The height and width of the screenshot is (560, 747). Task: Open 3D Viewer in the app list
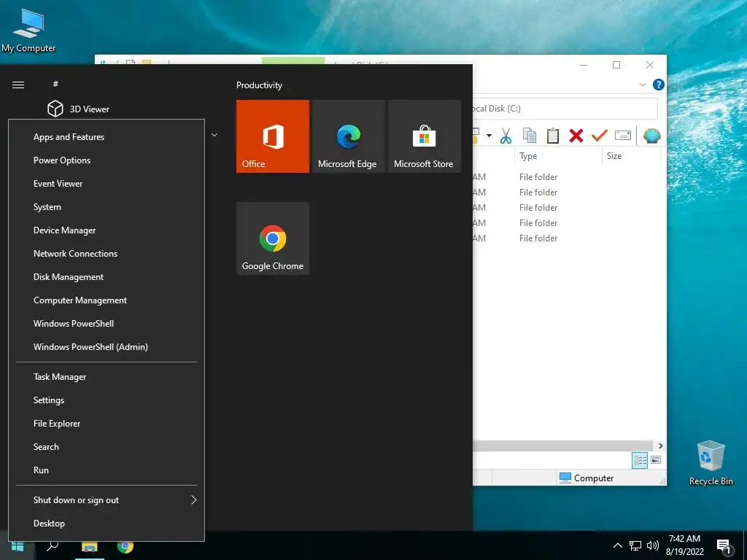tap(79, 109)
